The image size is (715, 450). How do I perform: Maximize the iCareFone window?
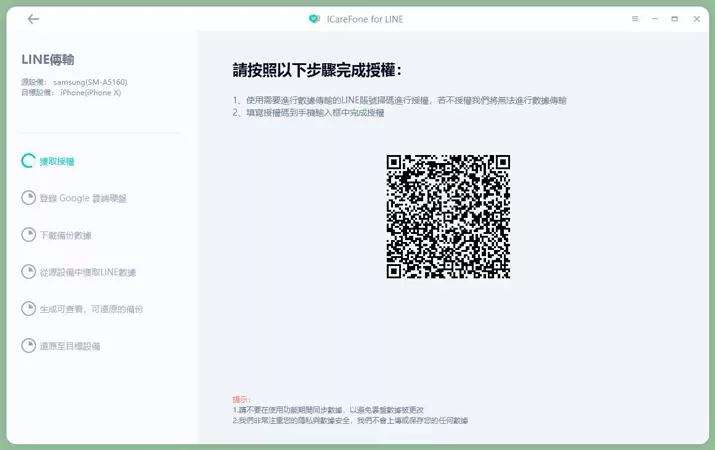674,19
